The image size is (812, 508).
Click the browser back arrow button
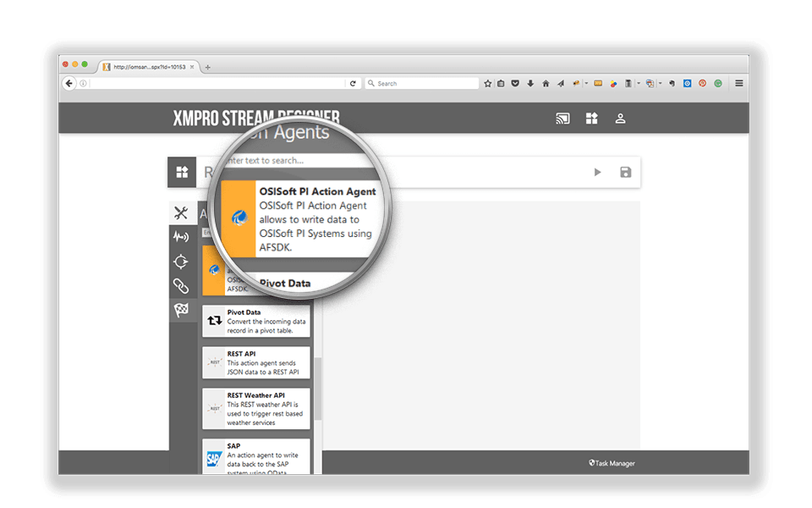coord(69,83)
